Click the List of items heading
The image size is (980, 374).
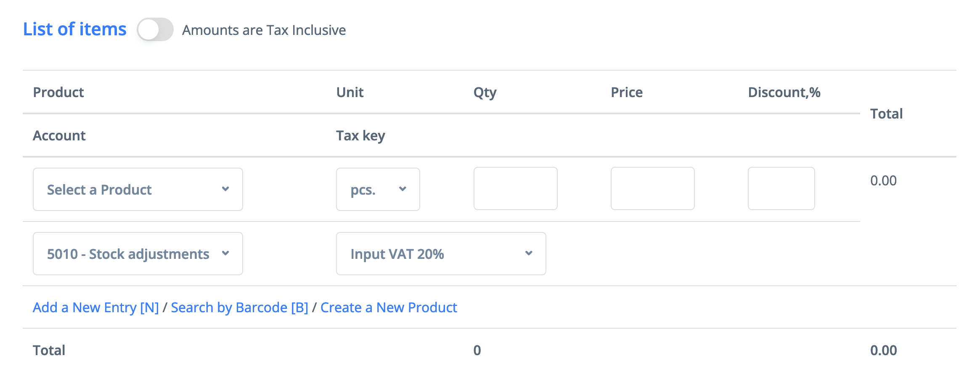coord(75,29)
